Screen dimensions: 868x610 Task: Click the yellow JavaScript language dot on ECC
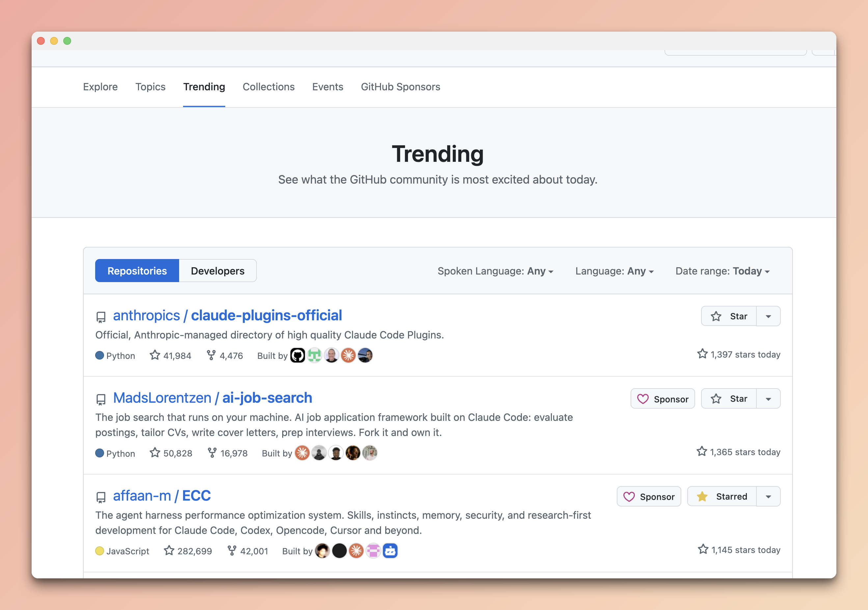[99, 551]
